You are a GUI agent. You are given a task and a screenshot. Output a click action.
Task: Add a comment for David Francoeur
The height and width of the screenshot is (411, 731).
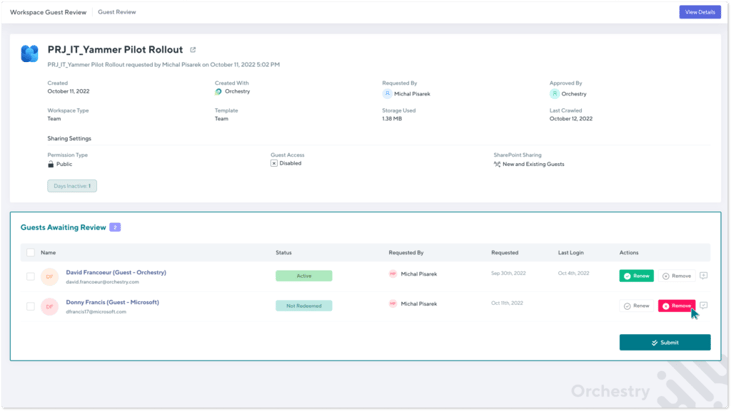point(703,275)
